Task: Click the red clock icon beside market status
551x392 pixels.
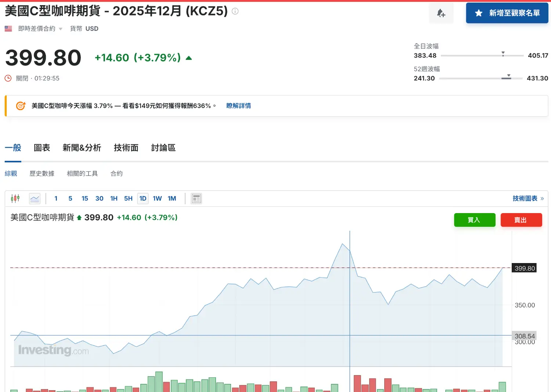Action: pyautogui.click(x=8, y=78)
